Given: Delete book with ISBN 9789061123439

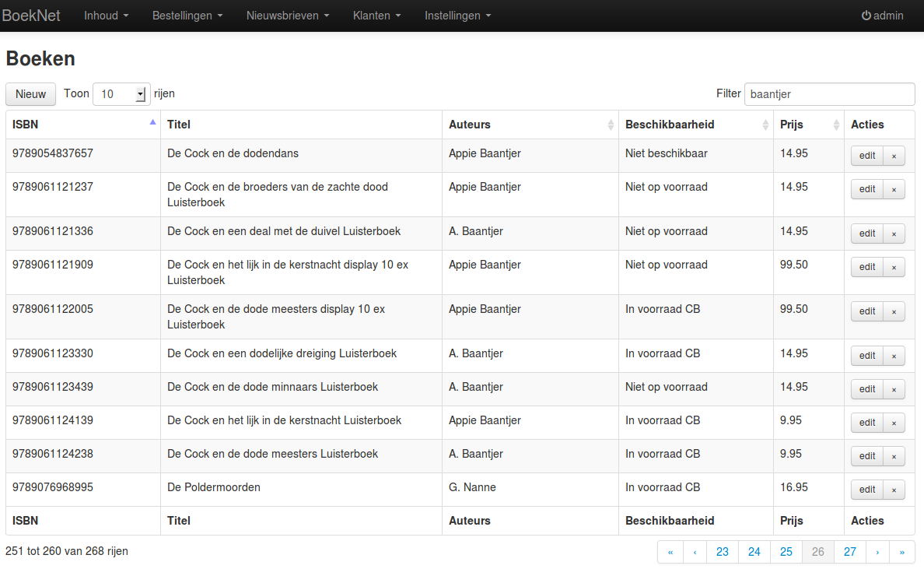Looking at the screenshot, I should pyautogui.click(x=894, y=389).
